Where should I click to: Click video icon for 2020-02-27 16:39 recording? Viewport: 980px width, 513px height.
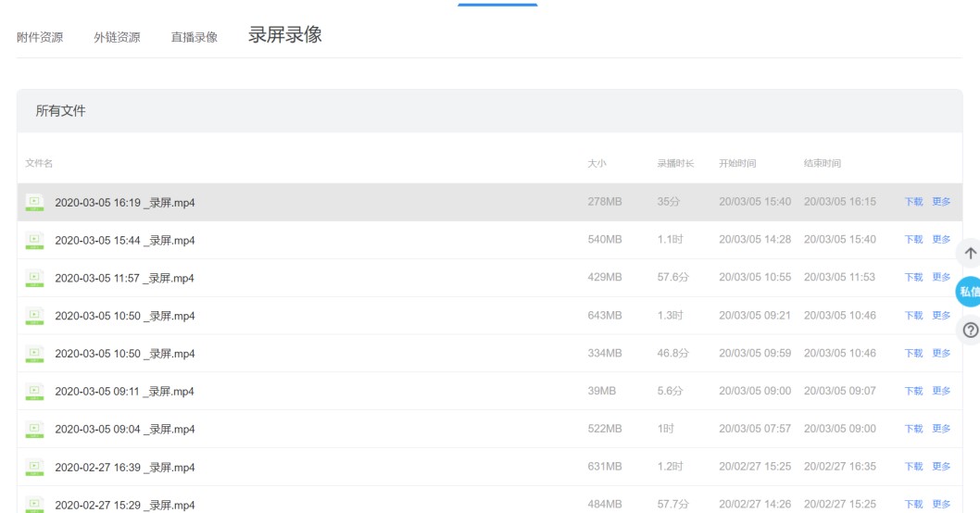pos(34,467)
